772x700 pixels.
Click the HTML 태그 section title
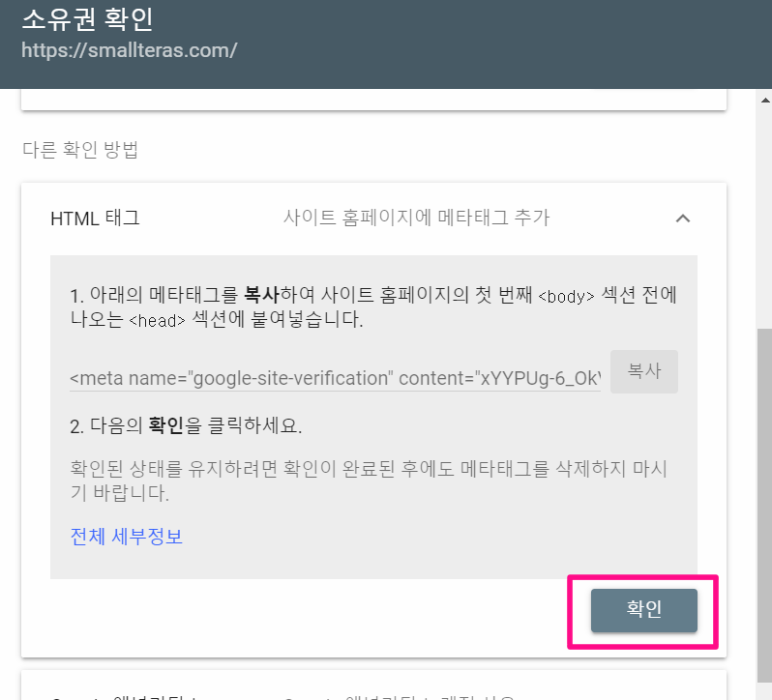[x=95, y=219]
